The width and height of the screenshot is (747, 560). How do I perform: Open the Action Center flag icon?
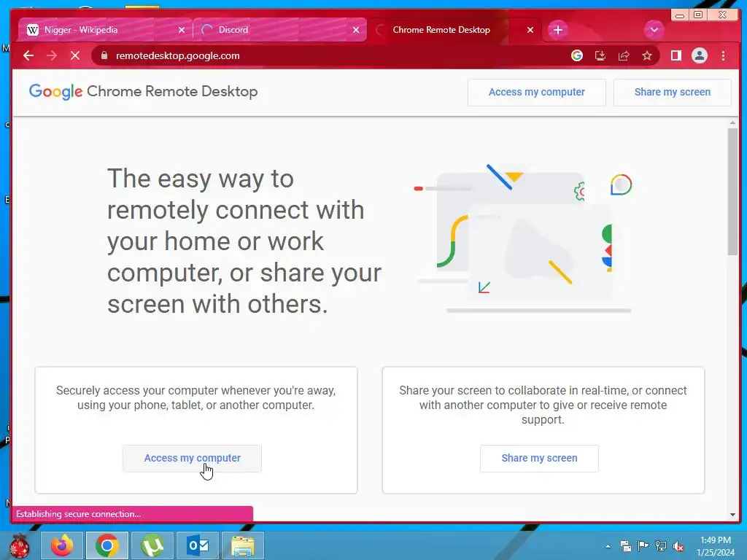pos(643,546)
